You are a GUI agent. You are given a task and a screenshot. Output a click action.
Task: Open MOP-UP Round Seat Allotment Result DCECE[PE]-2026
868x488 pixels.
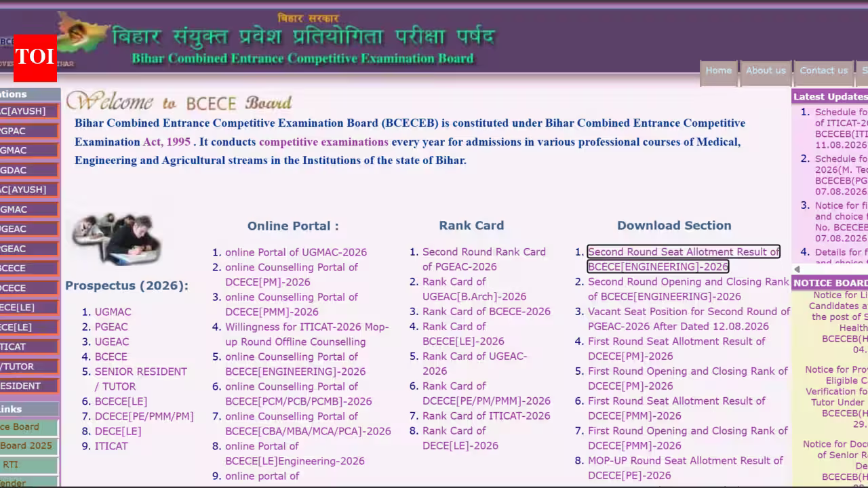point(685,468)
